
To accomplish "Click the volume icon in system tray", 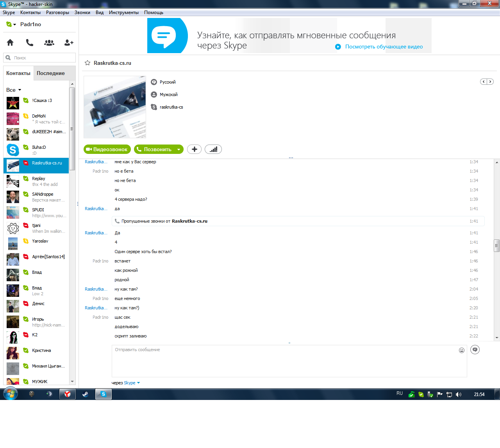I will tap(459, 394).
